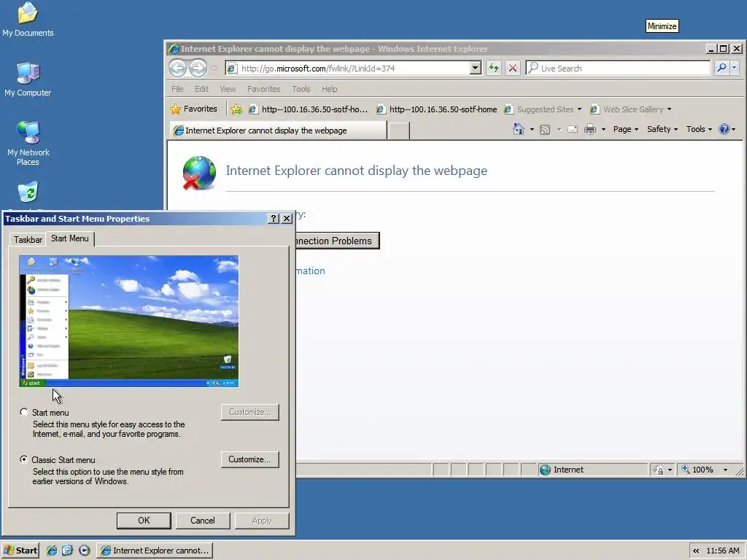Screen dimensions: 747x560
Task: Click the page icon in address bar
Action: (x=232, y=69)
